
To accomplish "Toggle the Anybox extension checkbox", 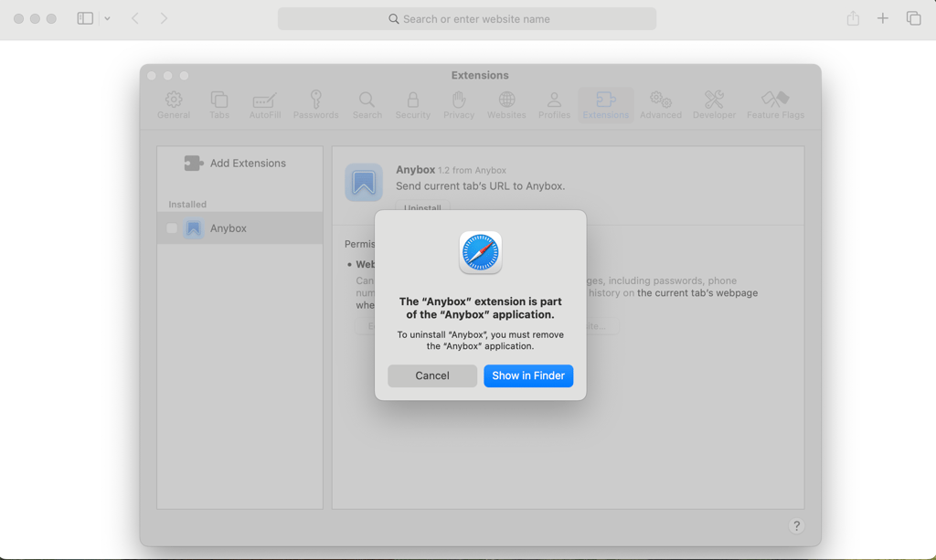I will 172,227.
